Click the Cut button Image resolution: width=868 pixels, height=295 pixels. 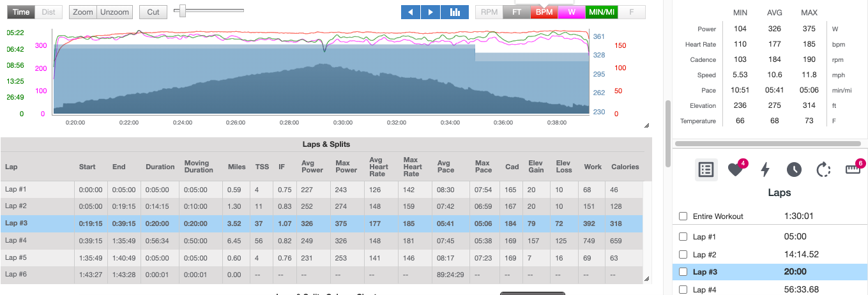tap(153, 12)
